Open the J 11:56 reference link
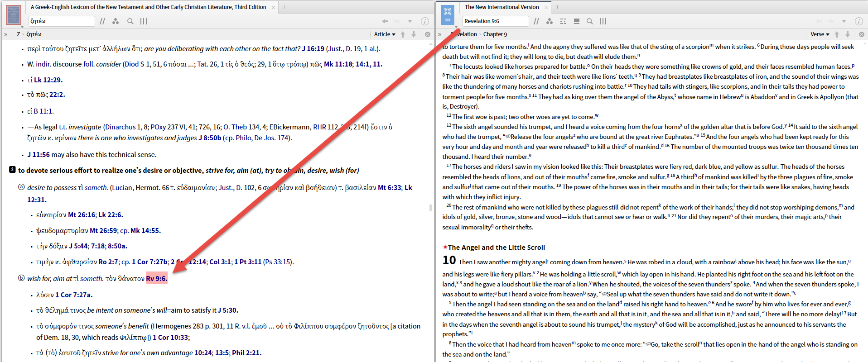The height and width of the screenshot is (362, 868). (x=39, y=155)
